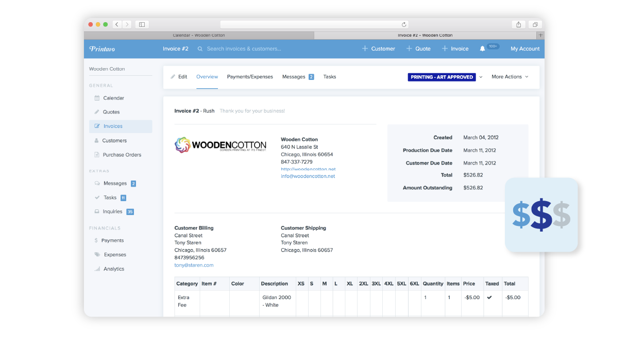
Task: Open PRINTING - ART APPROVED status selector
Action: (442, 77)
